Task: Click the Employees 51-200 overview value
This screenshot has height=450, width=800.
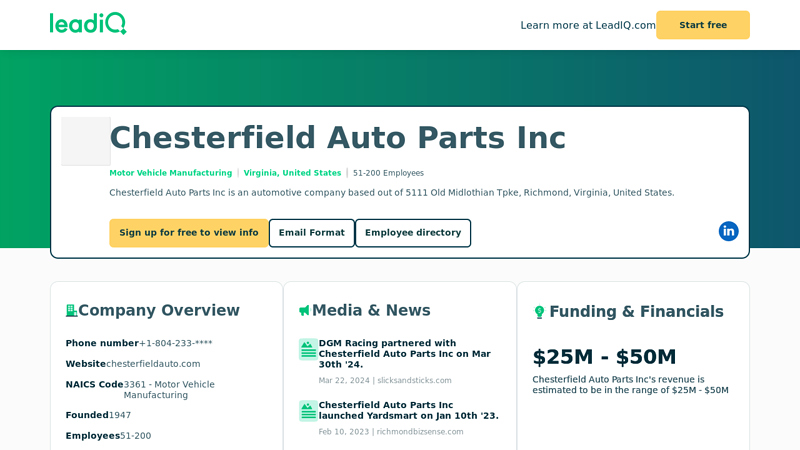Action: 135,436
